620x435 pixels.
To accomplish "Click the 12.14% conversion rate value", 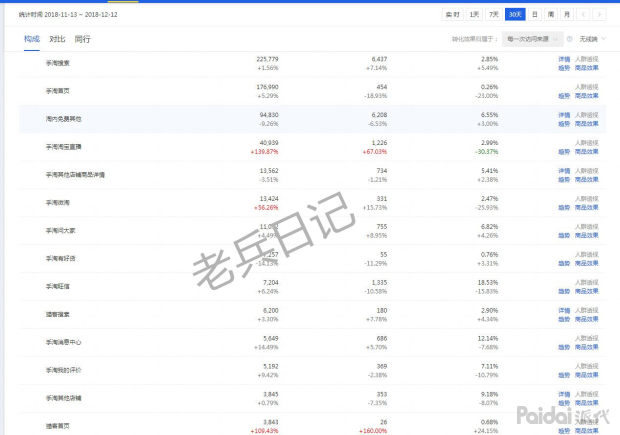I will pyautogui.click(x=488, y=339).
